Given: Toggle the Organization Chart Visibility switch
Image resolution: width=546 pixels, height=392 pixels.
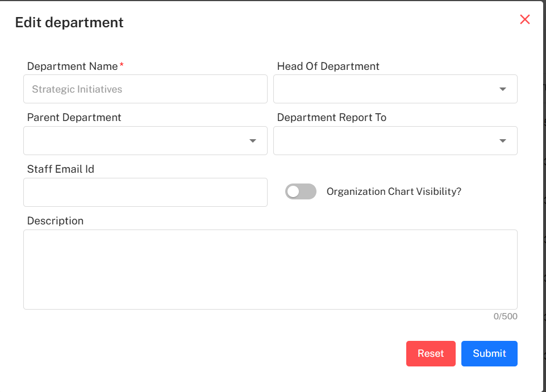Looking at the screenshot, I should pos(301,192).
